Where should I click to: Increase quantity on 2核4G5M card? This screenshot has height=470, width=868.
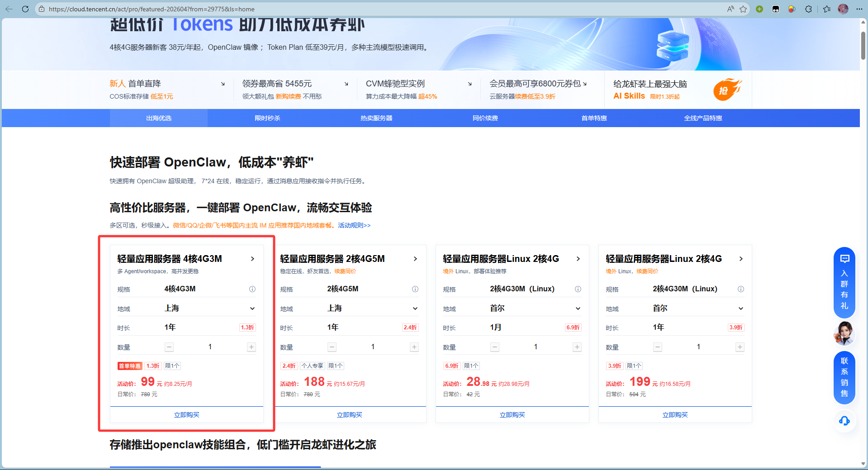tap(414, 347)
